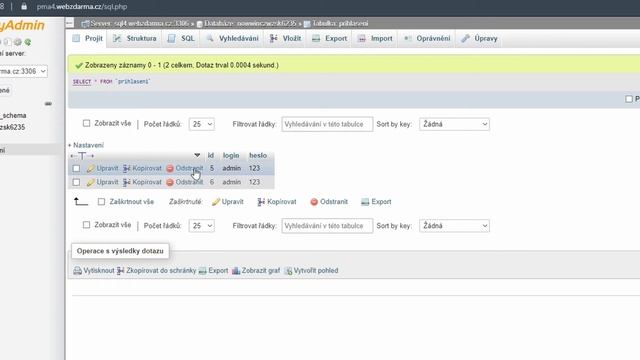The height and width of the screenshot is (360, 640).
Task: Click Tabulka breadcrumb link
Action: [x=340, y=23]
